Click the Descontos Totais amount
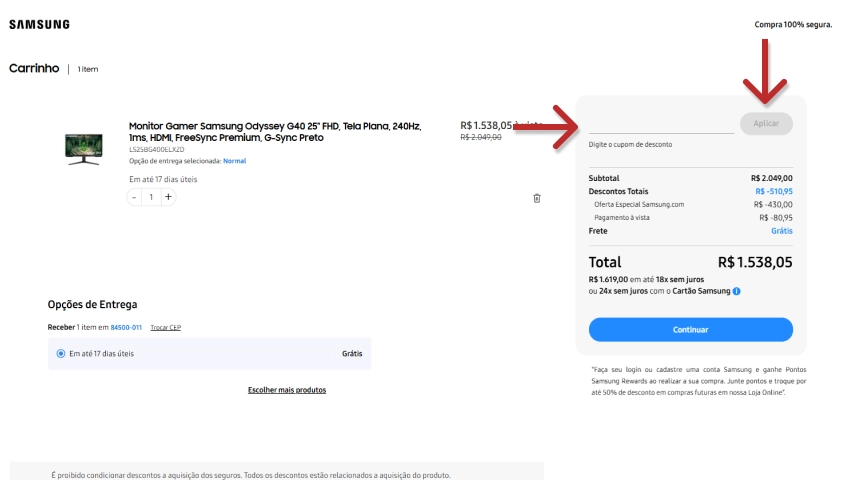This screenshot has width=850, height=480. pos(773,191)
